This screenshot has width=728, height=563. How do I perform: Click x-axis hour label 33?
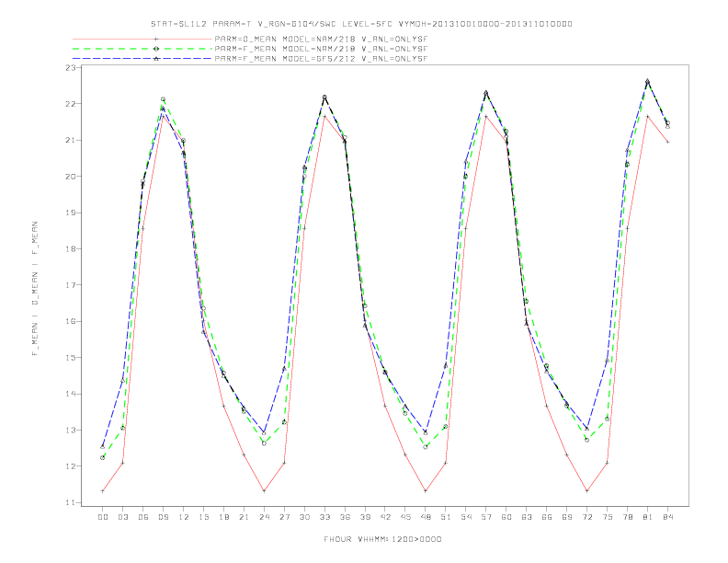point(324,517)
